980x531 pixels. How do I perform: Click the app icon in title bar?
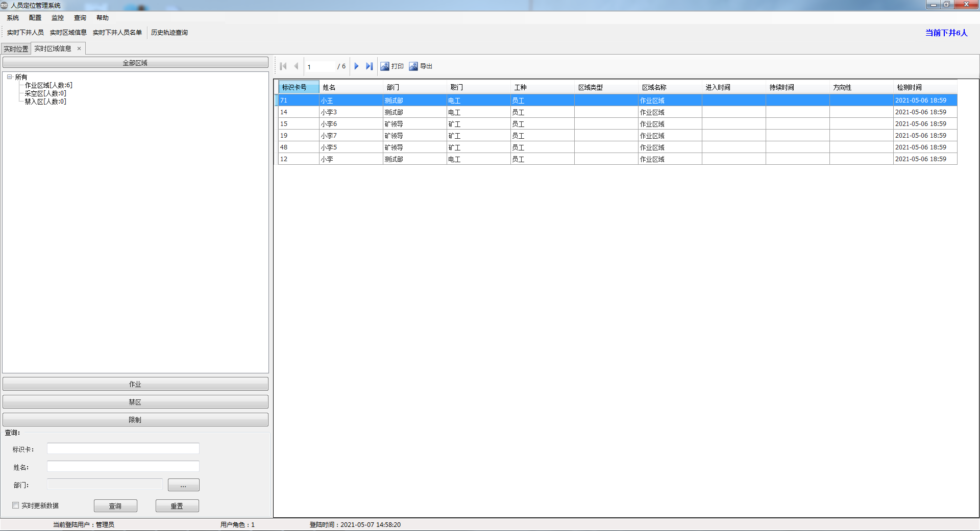(5, 5)
